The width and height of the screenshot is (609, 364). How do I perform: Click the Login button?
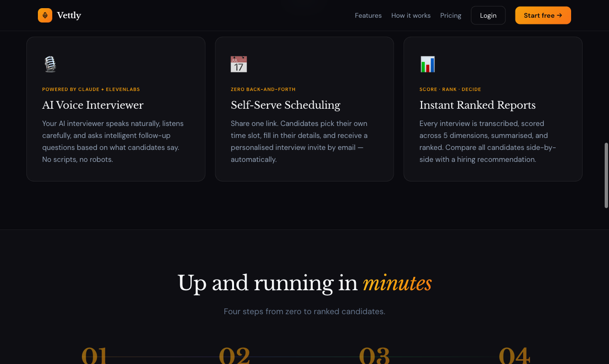488,15
